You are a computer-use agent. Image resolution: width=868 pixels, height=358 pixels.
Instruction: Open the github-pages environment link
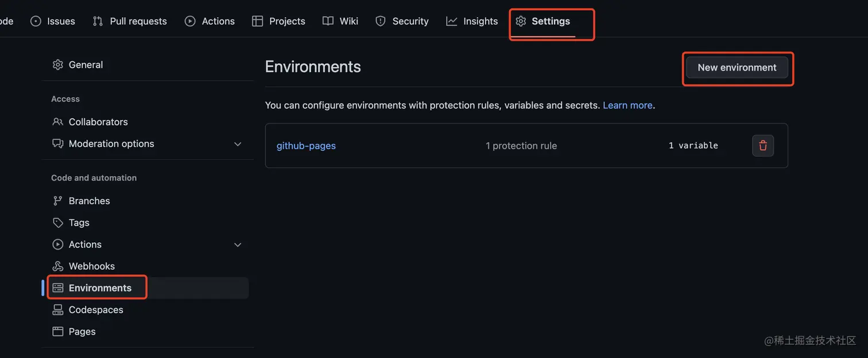(x=306, y=146)
